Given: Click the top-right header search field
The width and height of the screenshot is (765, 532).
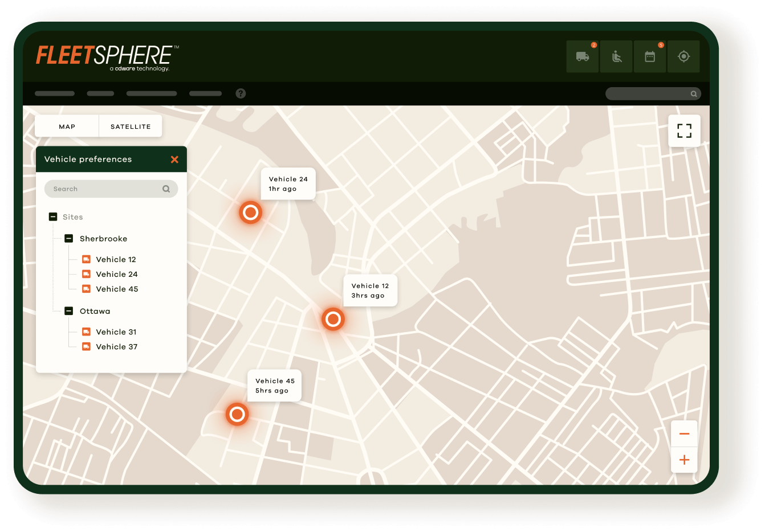Looking at the screenshot, I should [653, 94].
